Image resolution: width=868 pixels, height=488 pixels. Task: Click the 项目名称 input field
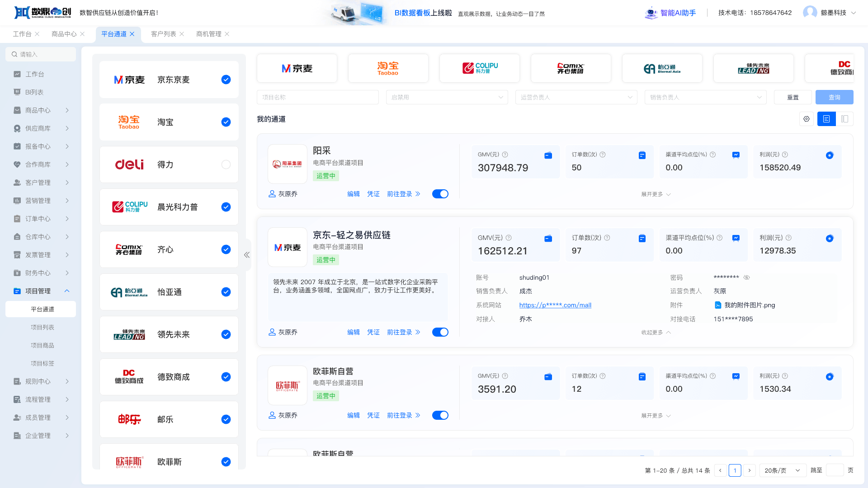(318, 97)
